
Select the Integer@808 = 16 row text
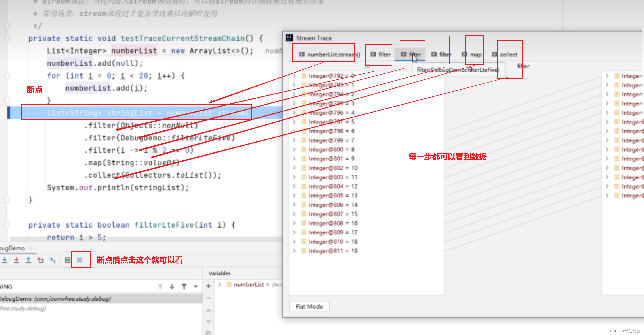click(333, 223)
